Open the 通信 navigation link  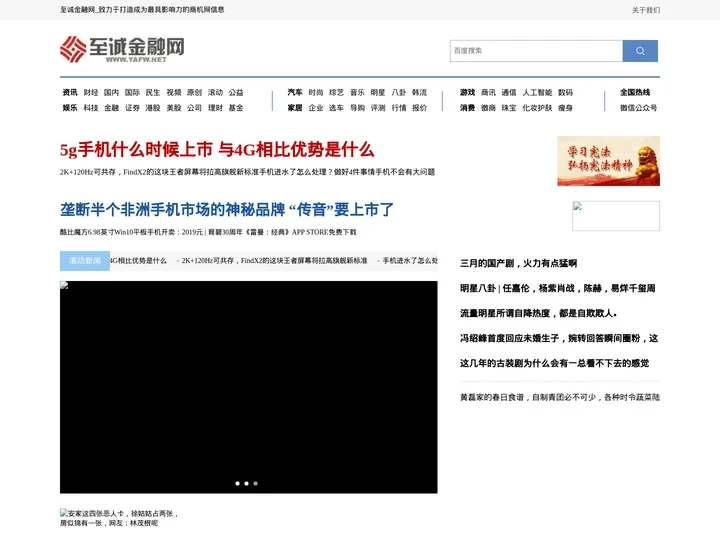pos(509,92)
